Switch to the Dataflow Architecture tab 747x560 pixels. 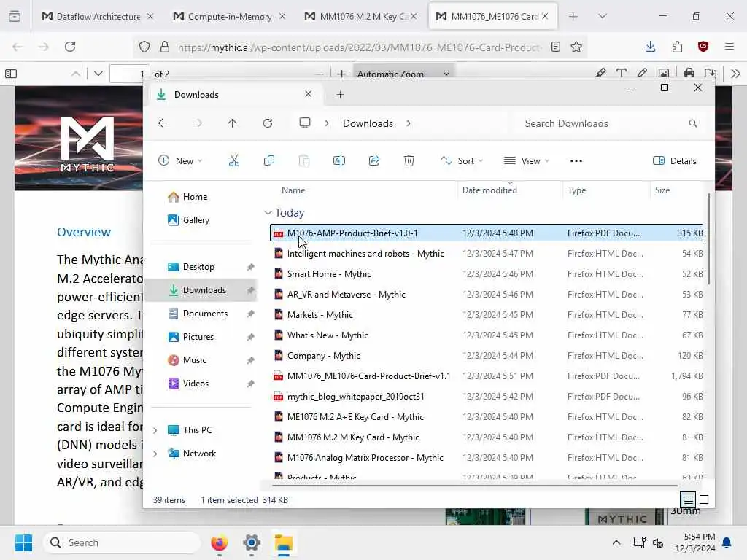coord(98,16)
